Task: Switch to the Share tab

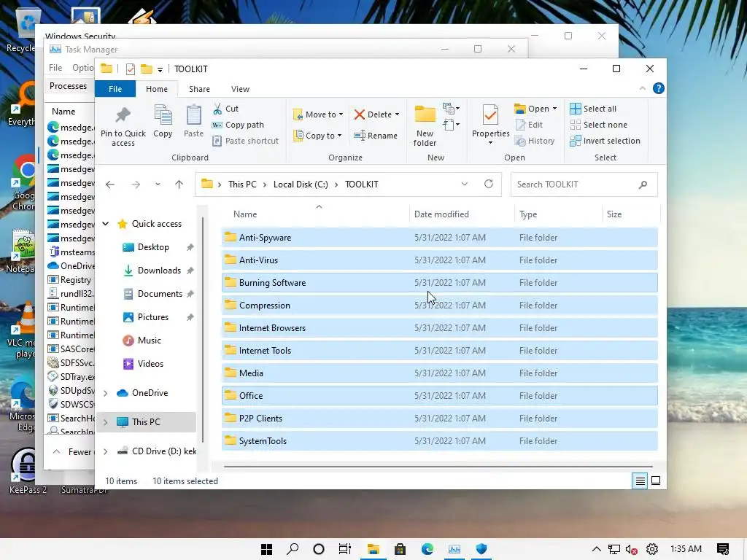Action: (x=199, y=89)
